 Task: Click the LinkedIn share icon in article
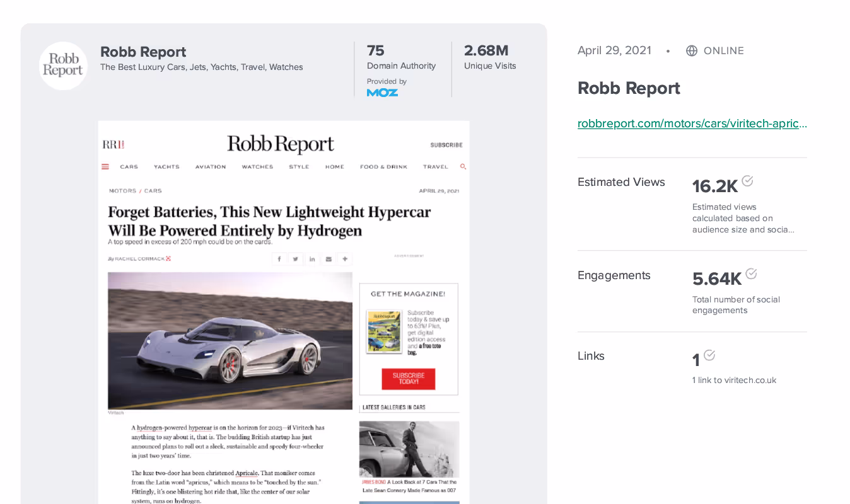312,259
